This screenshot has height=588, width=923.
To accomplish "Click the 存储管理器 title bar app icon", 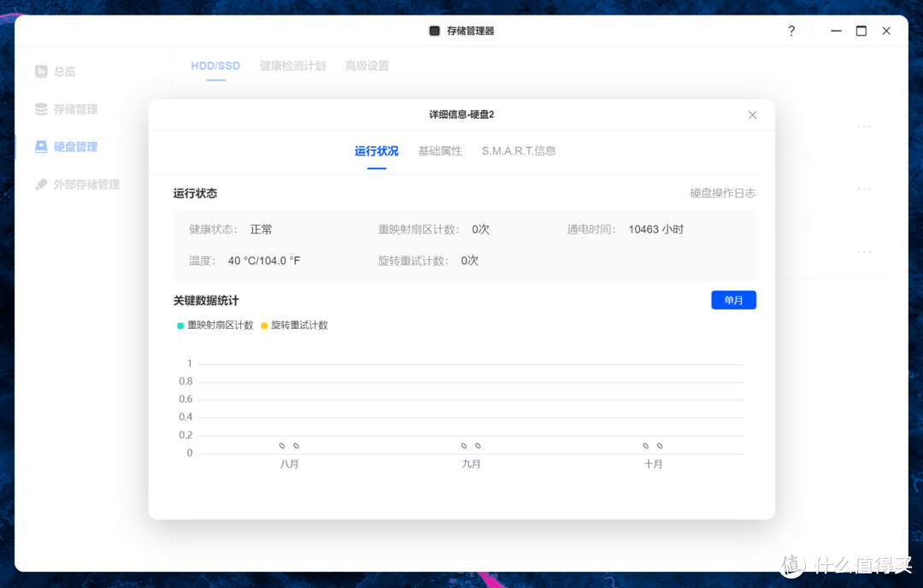I will pos(433,30).
